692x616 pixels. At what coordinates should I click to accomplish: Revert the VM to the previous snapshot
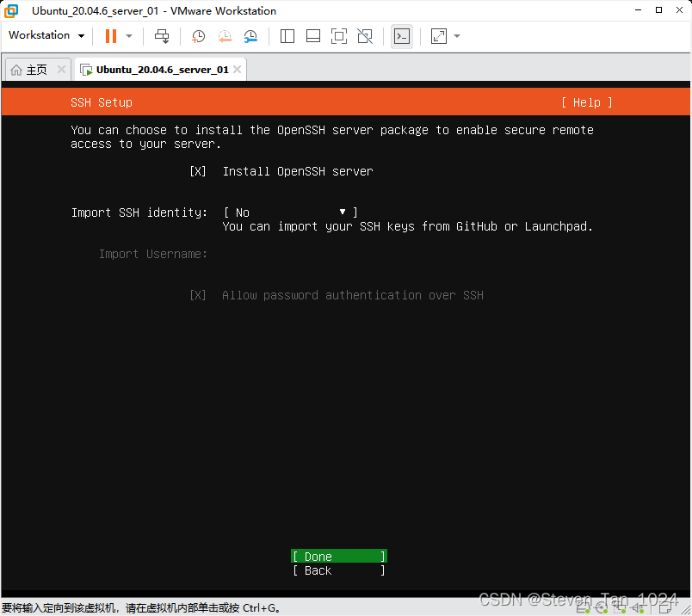point(225,36)
